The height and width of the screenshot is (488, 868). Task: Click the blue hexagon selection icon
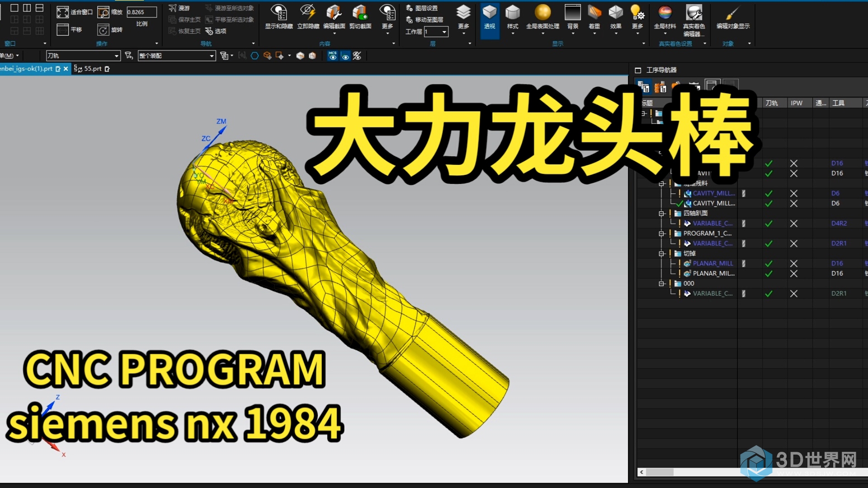[x=255, y=56]
